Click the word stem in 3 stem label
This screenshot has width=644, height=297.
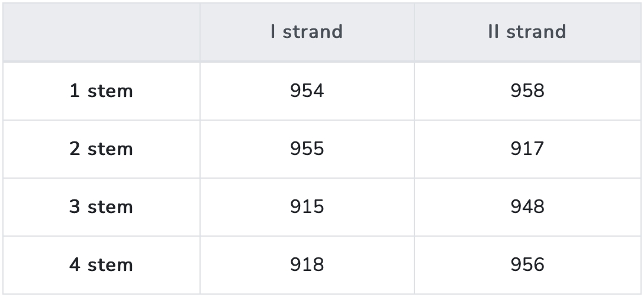(x=110, y=206)
